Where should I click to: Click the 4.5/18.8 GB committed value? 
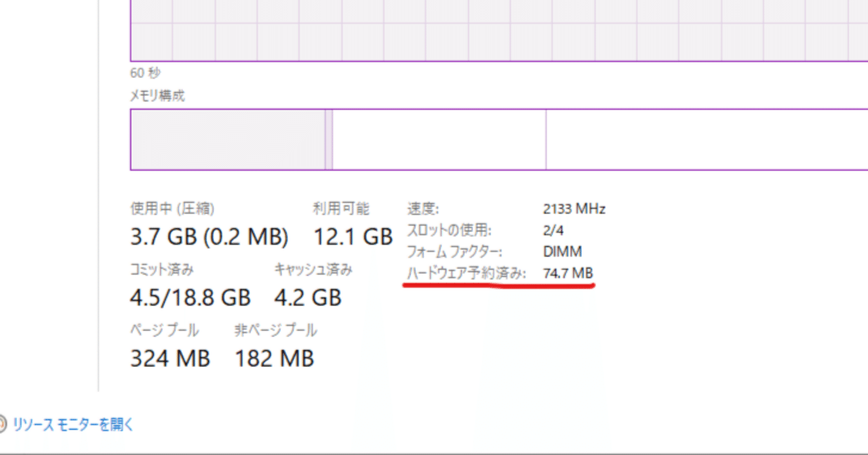coord(191,297)
